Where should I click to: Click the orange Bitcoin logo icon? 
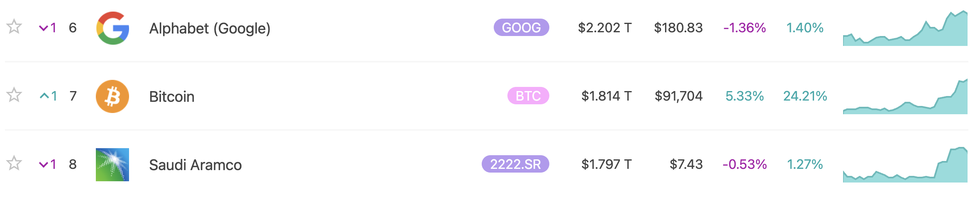112,96
